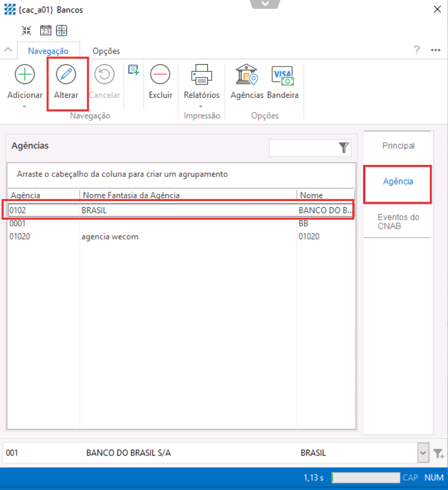This screenshot has width=448, height=490.
Task: Click the BRASIL fantasy name cell
Action: pos(188,210)
